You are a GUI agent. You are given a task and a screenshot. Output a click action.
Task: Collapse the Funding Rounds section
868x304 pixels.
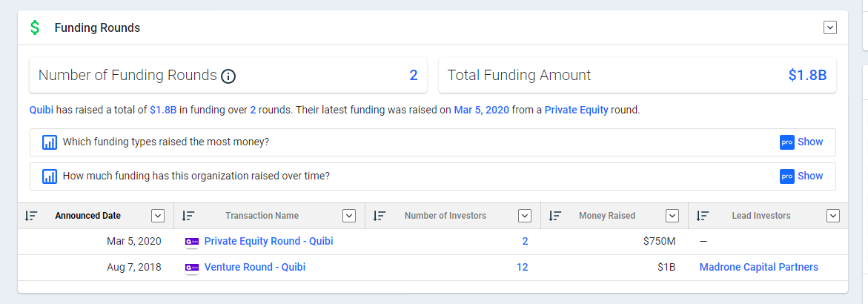[830, 27]
